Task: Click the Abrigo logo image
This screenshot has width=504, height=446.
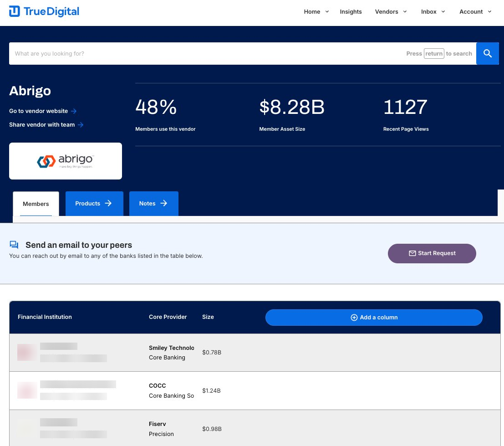Action: [66, 161]
